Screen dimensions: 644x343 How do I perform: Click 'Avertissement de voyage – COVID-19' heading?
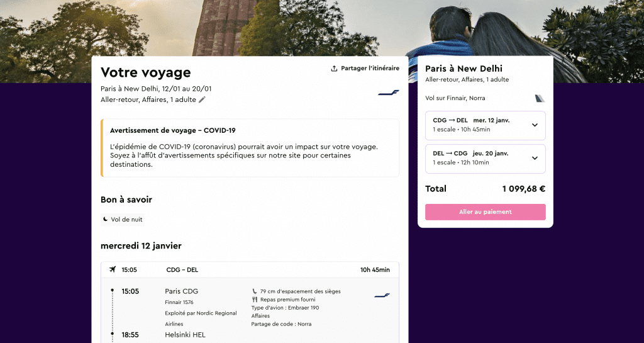173,131
